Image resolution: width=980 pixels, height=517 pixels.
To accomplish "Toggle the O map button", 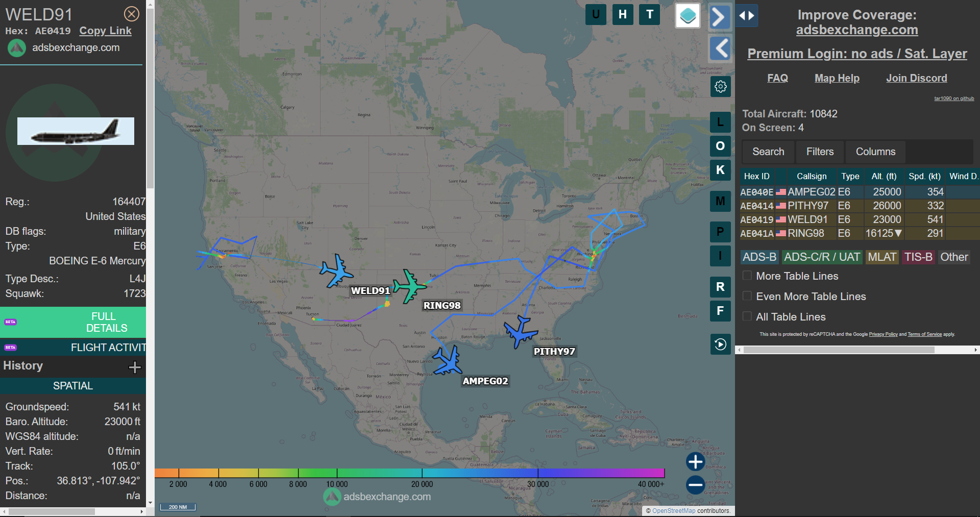I will click(720, 146).
